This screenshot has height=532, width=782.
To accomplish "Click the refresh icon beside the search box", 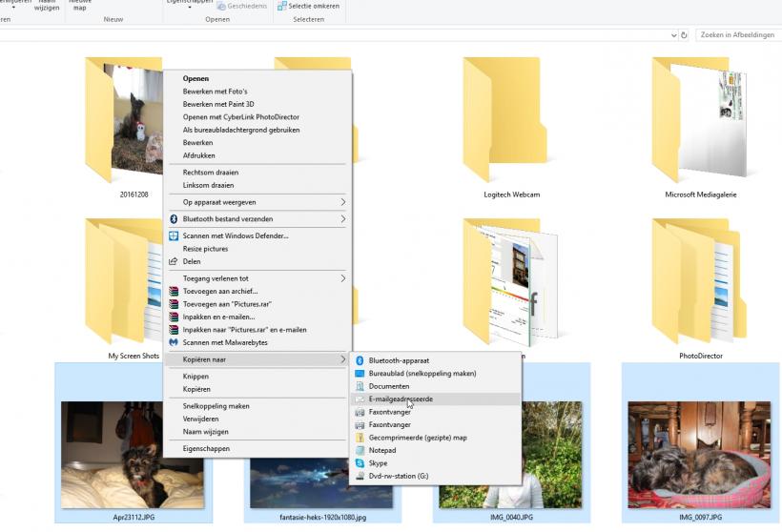I will click(x=684, y=35).
